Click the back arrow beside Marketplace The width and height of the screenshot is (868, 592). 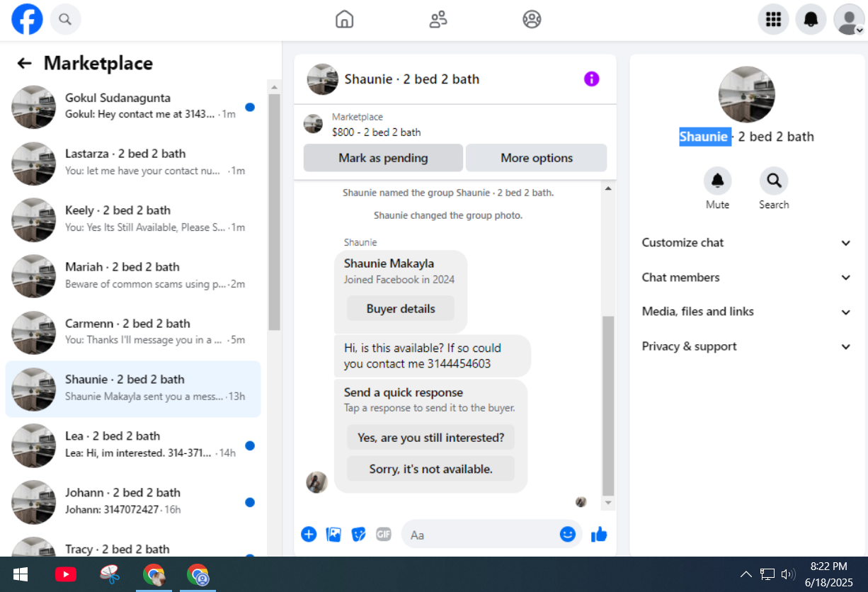(x=25, y=63)
